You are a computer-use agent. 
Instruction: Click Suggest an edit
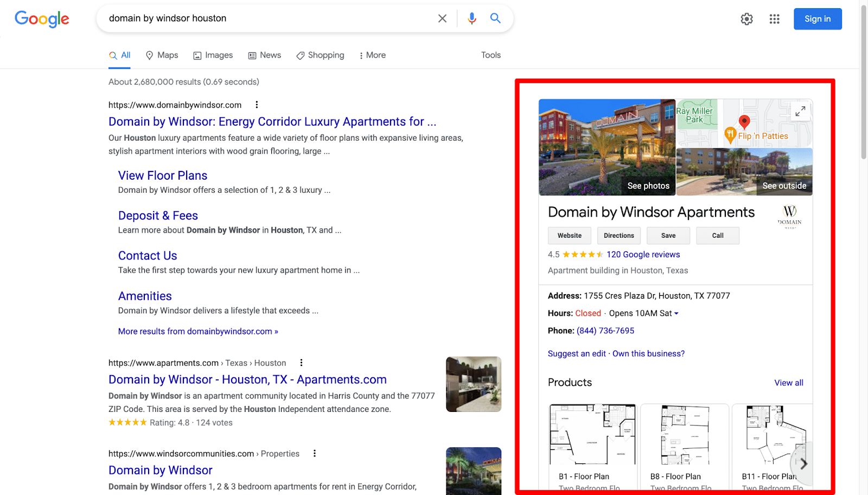coord(577,353)
